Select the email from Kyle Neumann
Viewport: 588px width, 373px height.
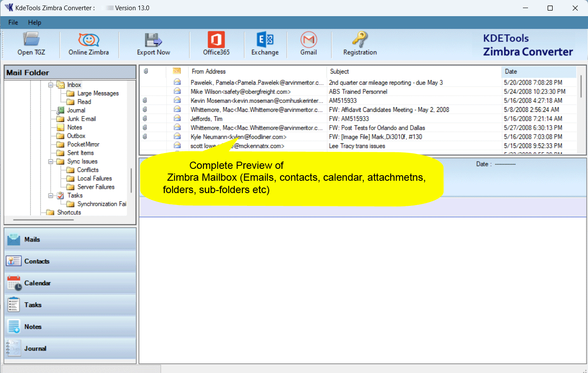click(x=238, y=137)
